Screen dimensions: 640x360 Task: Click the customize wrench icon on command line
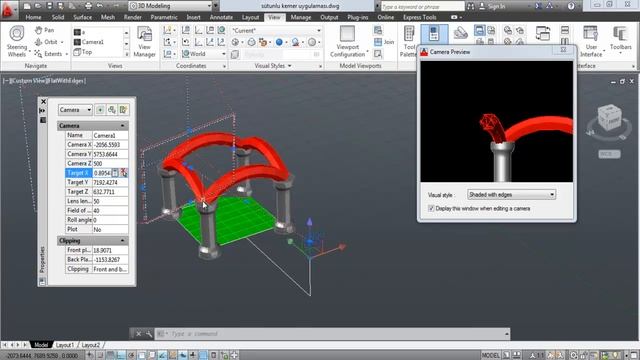point(149,334)
